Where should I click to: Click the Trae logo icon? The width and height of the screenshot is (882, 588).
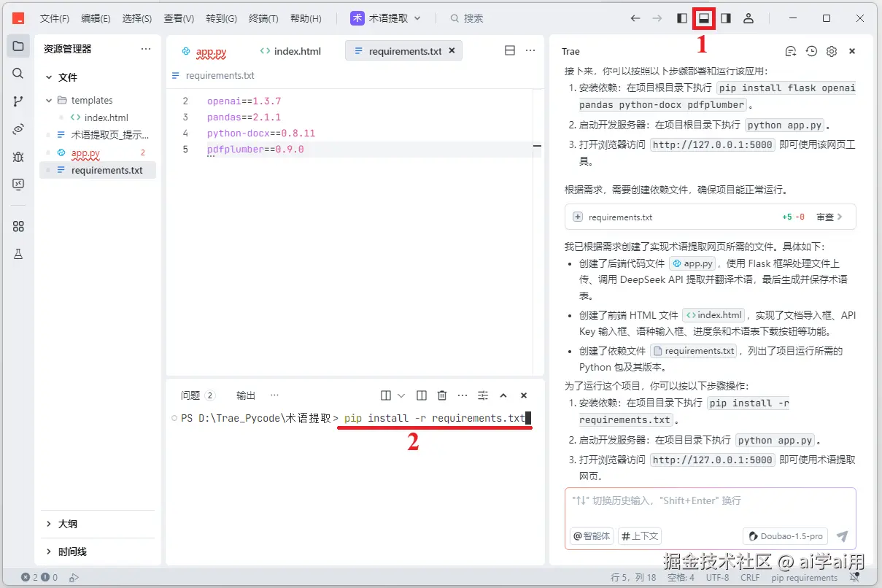point(18,18)
